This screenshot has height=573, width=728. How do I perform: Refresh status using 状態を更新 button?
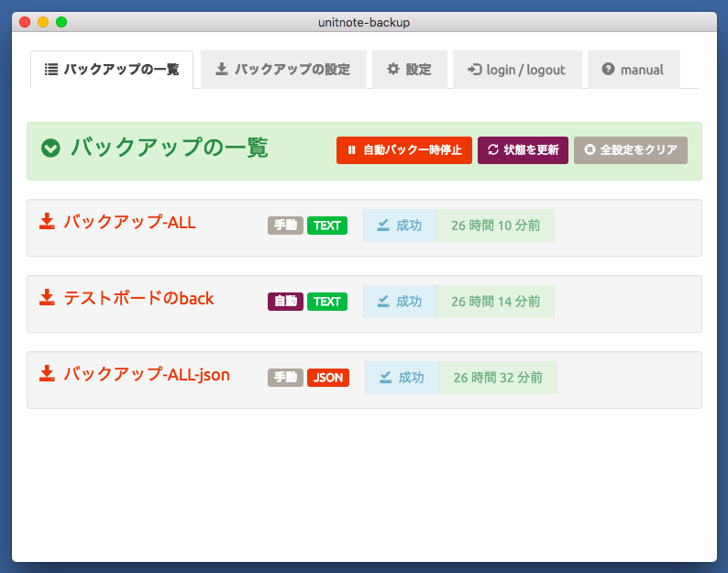(x=523, y=150)
